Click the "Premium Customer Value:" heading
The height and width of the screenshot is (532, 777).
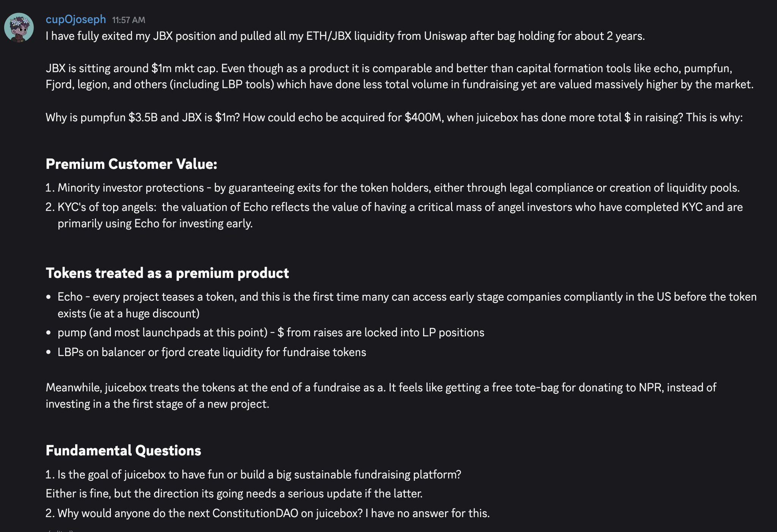[131, 164]
